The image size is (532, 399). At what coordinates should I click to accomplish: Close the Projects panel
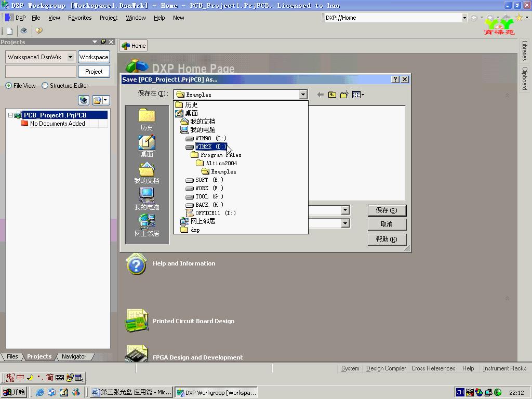click(111, 42)
